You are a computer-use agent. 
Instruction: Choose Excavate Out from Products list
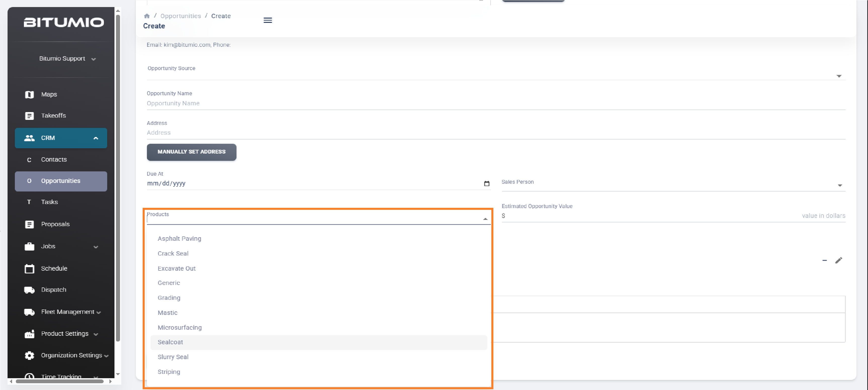click(x=319, y=269)
